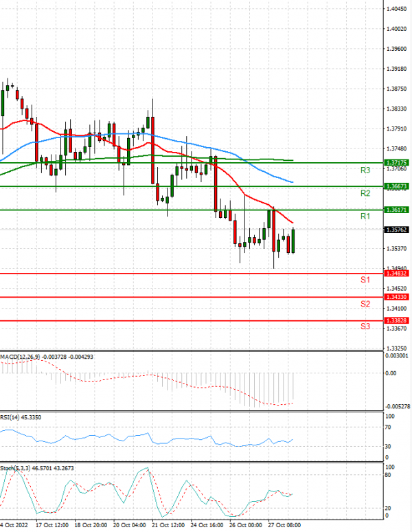Click the 1.37910 price axis value
Viewport: 412px width, 532px height.
click(x=396, y=129)
